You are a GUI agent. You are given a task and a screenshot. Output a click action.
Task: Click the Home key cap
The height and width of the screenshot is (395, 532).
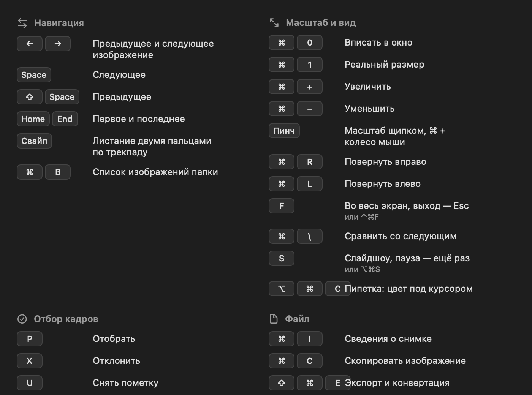click(33, 119)
